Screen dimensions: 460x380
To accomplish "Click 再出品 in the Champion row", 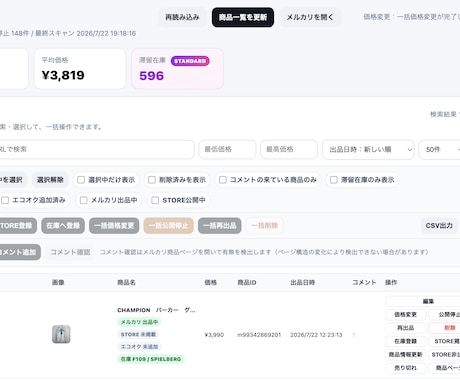I will click(x=406, y=328).
